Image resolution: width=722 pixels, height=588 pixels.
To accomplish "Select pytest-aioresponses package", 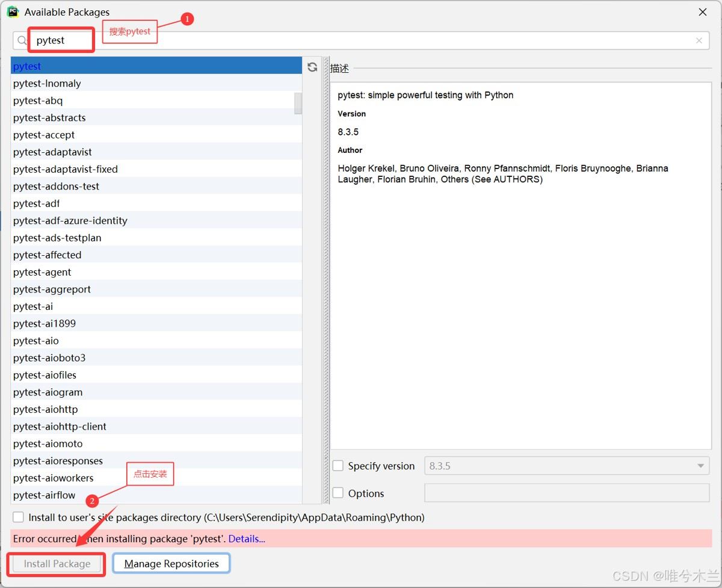I will coord(156,461).
